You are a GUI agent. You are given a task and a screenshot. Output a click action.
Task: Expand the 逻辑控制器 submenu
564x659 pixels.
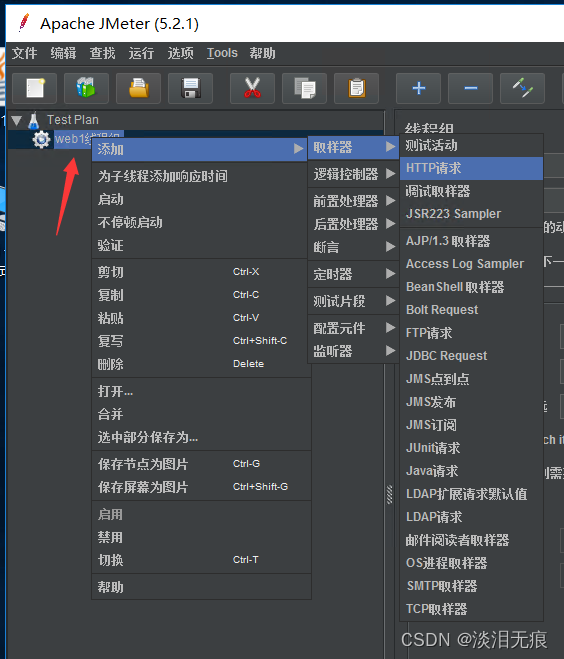[x=353, y=174]
